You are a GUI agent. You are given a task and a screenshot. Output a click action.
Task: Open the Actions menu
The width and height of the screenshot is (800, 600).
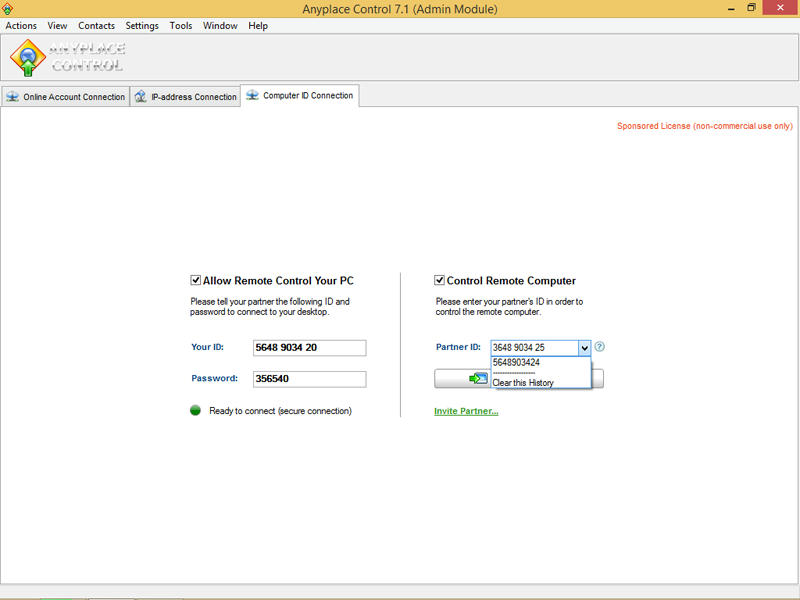[x=21, y=26]
